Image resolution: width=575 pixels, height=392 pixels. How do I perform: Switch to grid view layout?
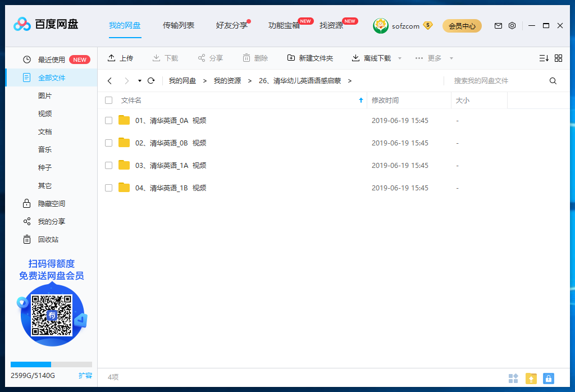(558, 57)
